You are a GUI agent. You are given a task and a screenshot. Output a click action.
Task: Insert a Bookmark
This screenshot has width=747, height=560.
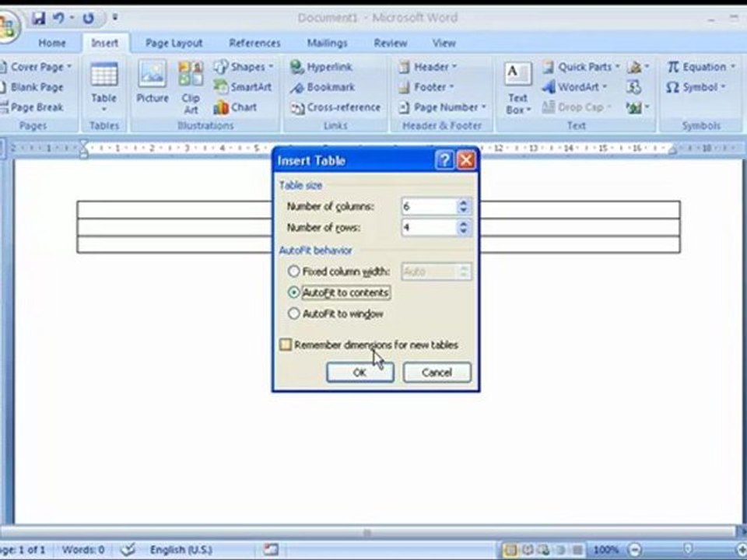click(x=322, y=87)
